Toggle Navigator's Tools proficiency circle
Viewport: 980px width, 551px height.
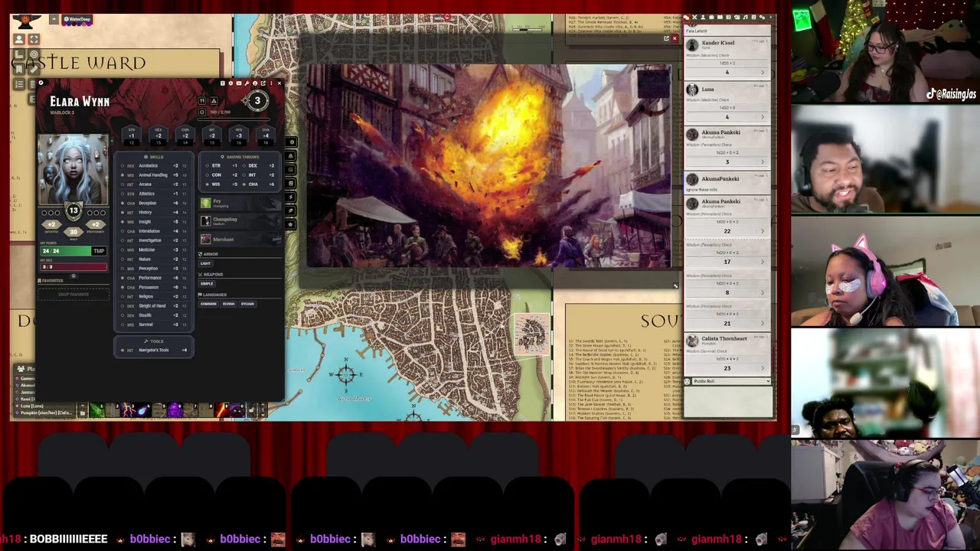click(122, 350)
